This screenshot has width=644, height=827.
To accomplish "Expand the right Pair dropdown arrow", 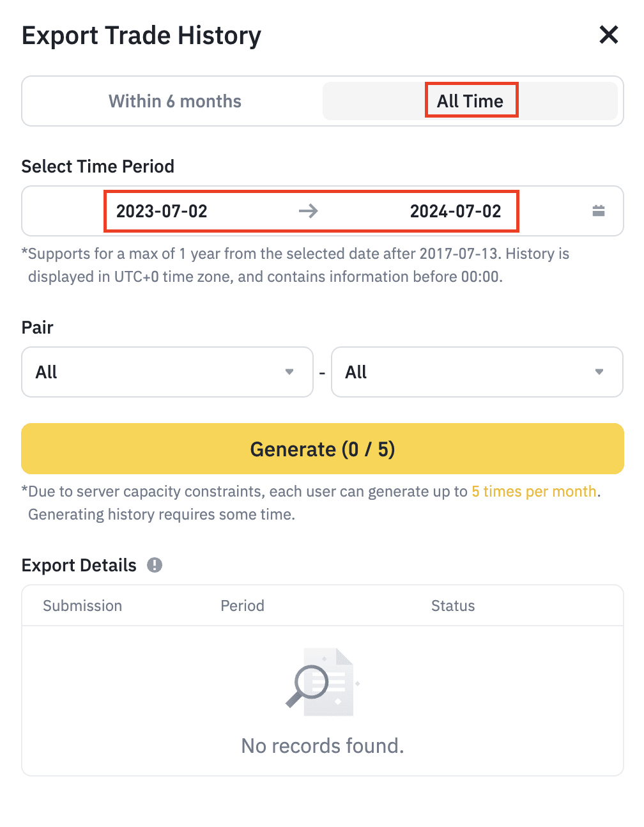I will 599,372.
